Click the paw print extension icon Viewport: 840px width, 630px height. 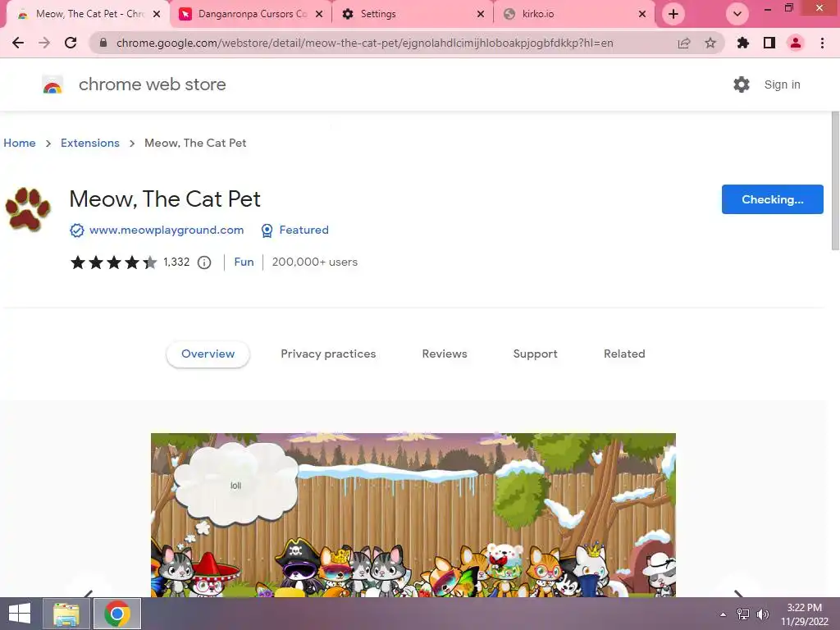(x=27, y=209)
